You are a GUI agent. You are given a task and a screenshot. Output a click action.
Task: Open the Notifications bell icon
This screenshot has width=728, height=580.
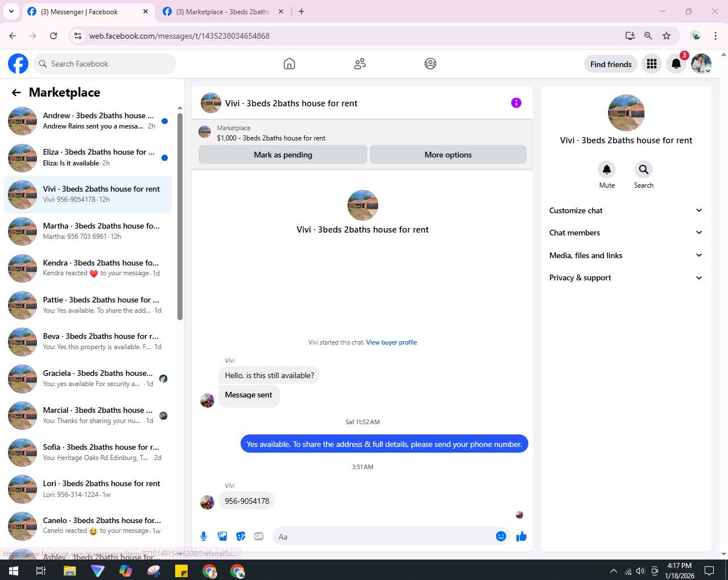pos(676,64)
